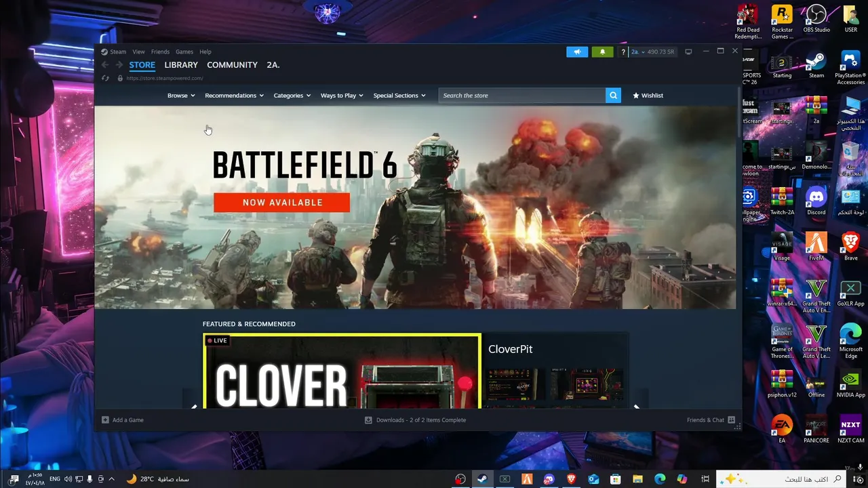Click the NOW AVAILABLE button
Image resolution: width=868 pixels, height=488 pixels.
point(282,203)
